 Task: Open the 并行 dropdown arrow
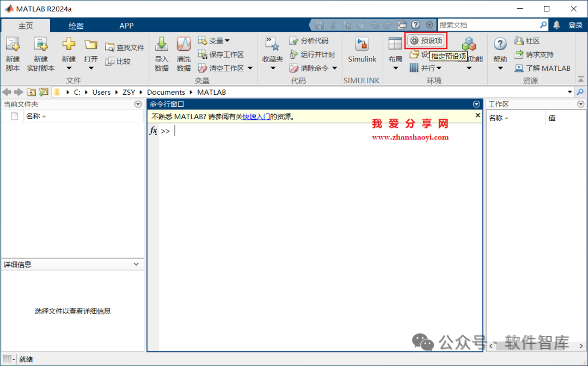point(439,68)
